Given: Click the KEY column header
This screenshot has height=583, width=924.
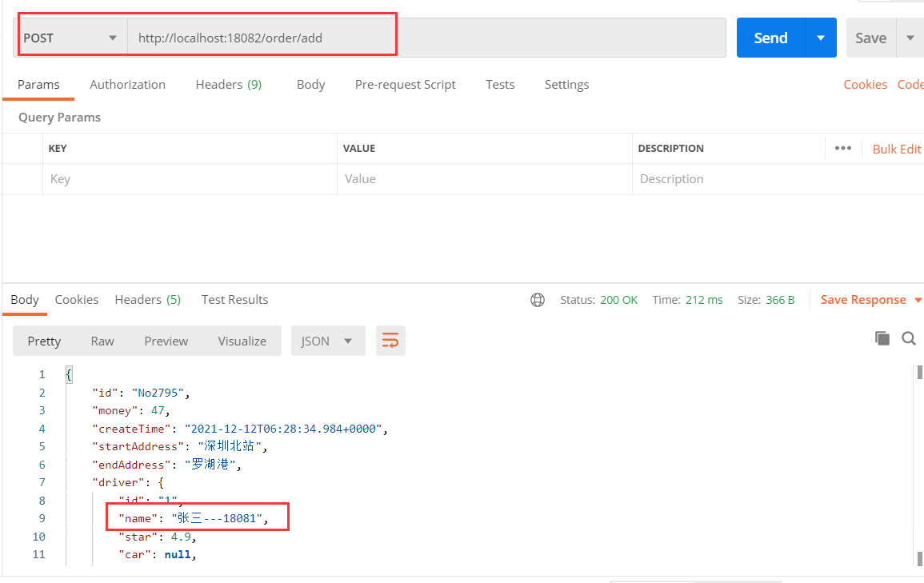Looking at the screenshot, I should pyautogui.click(x=57, y=149).
